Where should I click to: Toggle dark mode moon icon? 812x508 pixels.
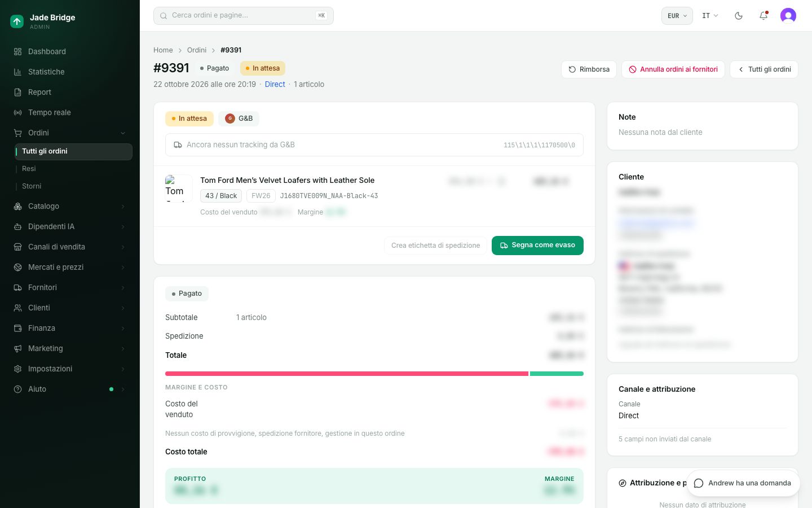[x=739, y=16]
